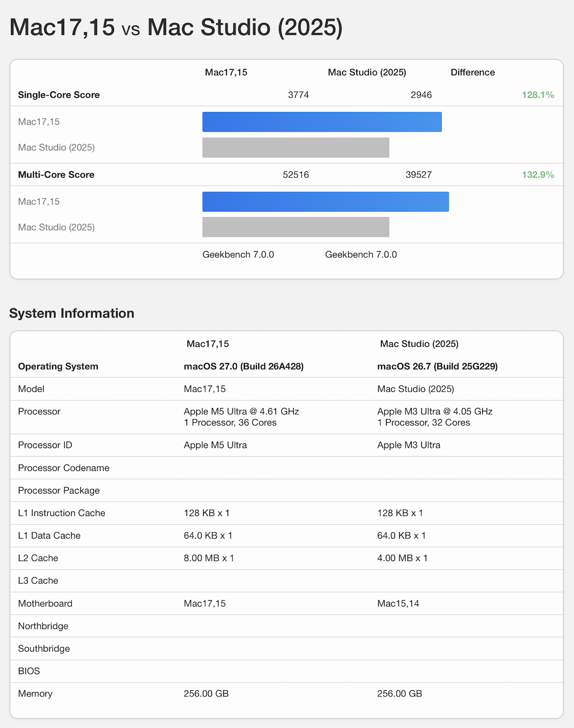Click "Geekbench 7.0.0" under the Mac Studio column
This screenshot has width=574, height=728.
tap(361, 254)
